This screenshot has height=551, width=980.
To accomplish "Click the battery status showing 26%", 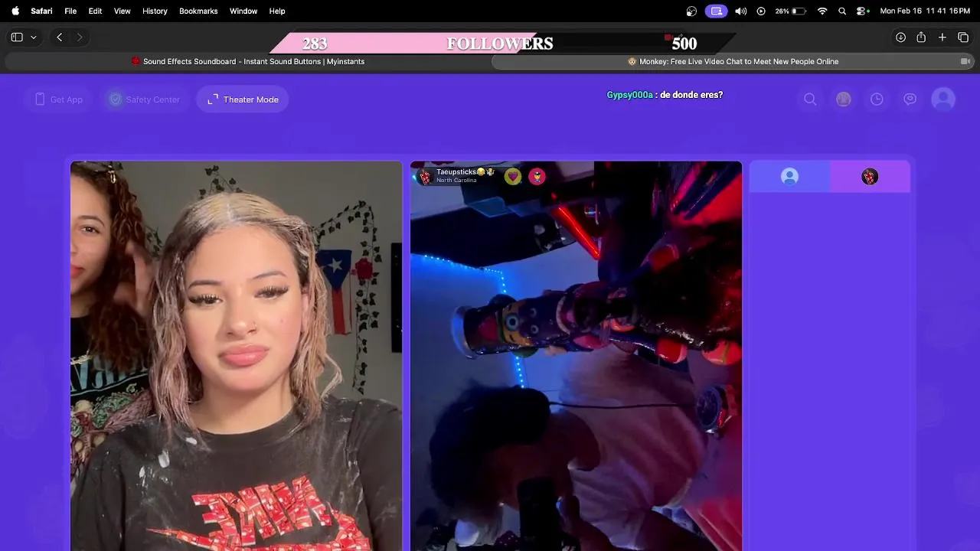I will coord(790,11).
